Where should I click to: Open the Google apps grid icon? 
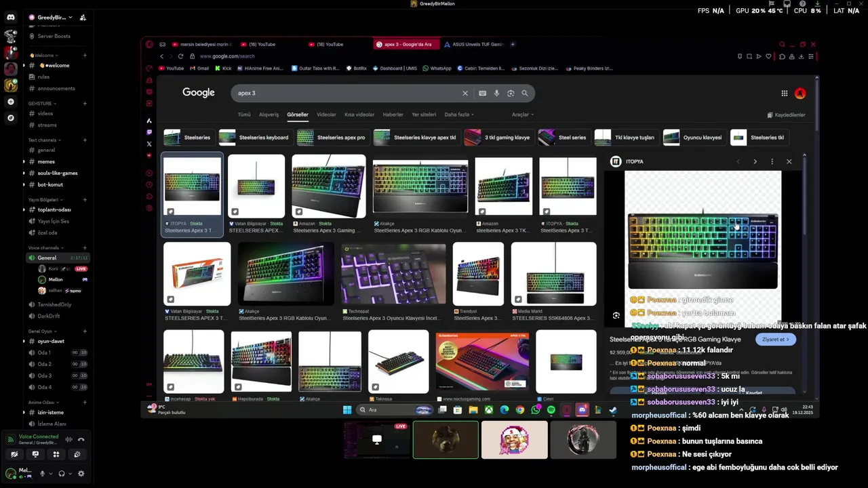pos(784,94)
